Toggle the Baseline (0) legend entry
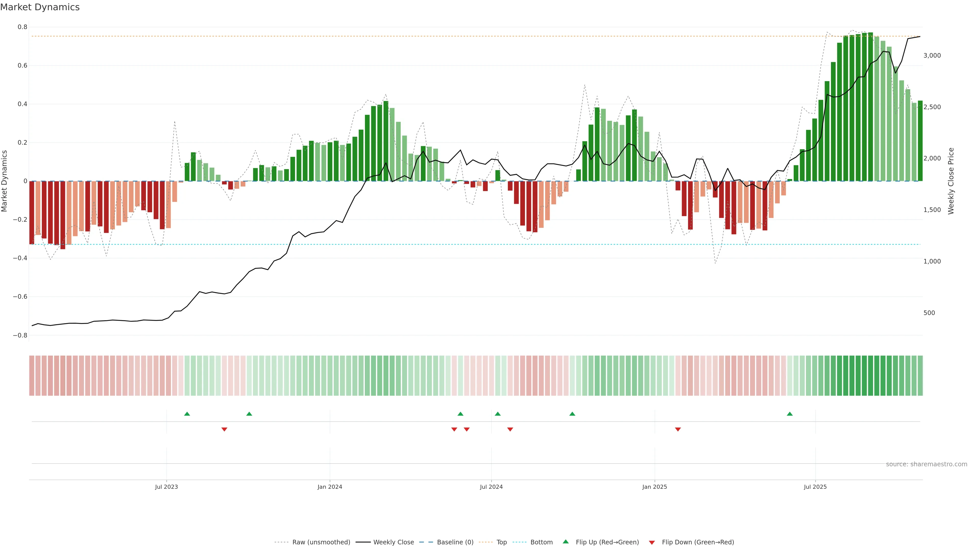The image size is (980, 551). [x=455, y=542]
